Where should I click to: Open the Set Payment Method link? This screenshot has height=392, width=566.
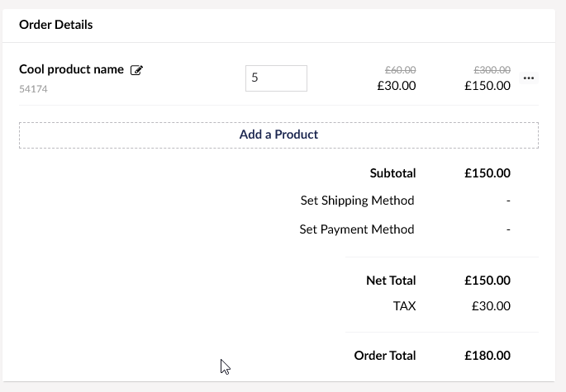click(x=357, y=229)
